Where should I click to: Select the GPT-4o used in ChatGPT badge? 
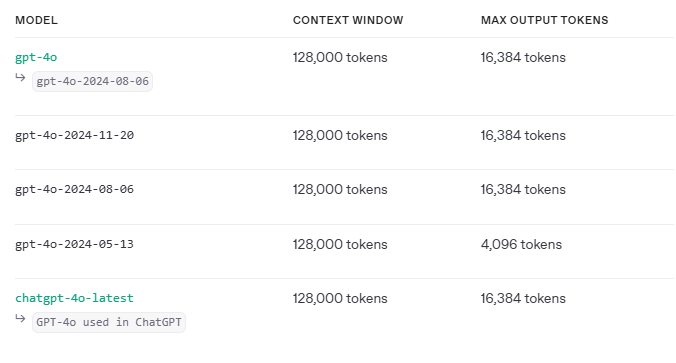109,322
